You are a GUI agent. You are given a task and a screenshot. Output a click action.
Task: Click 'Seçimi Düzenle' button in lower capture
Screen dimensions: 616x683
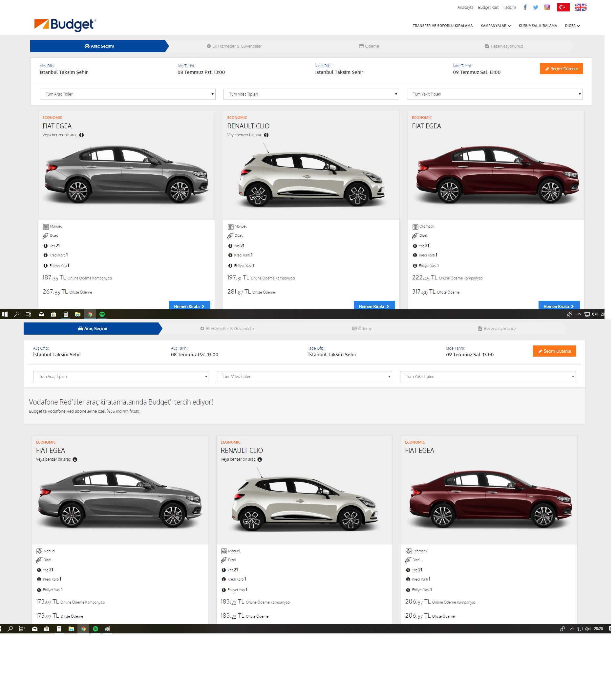click(x=554, y=351)
